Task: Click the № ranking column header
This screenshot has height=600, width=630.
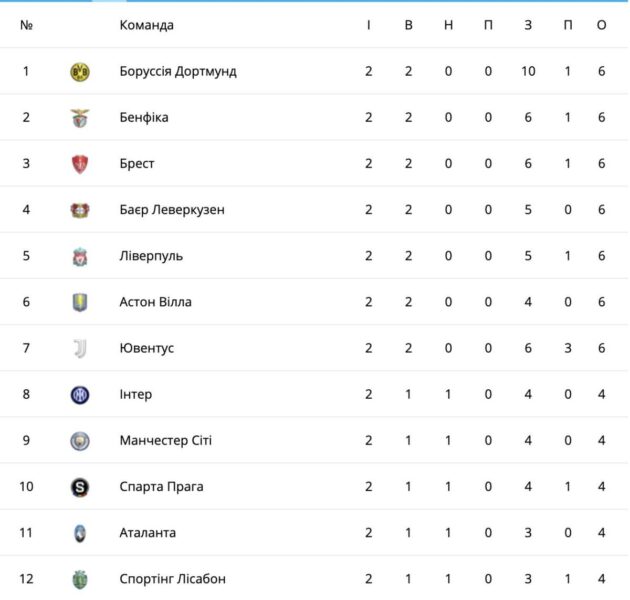Action: tap(27, 25)
